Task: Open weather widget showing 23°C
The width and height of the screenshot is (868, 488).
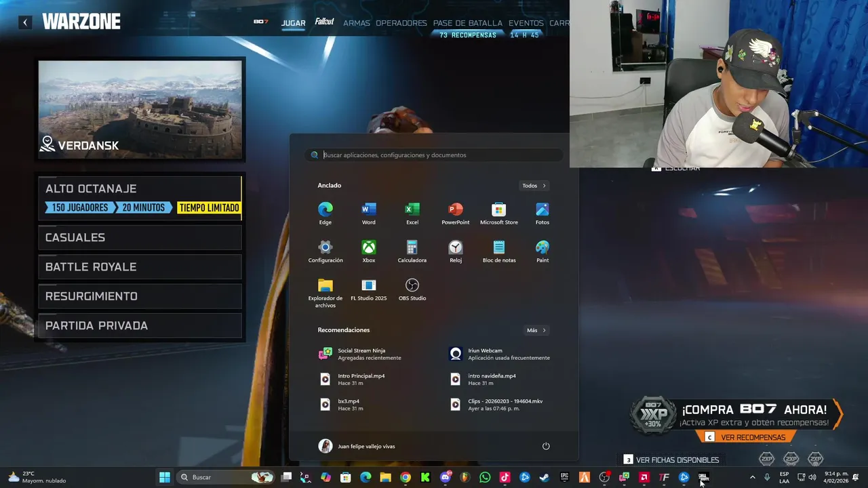Action: coord(37,477)
